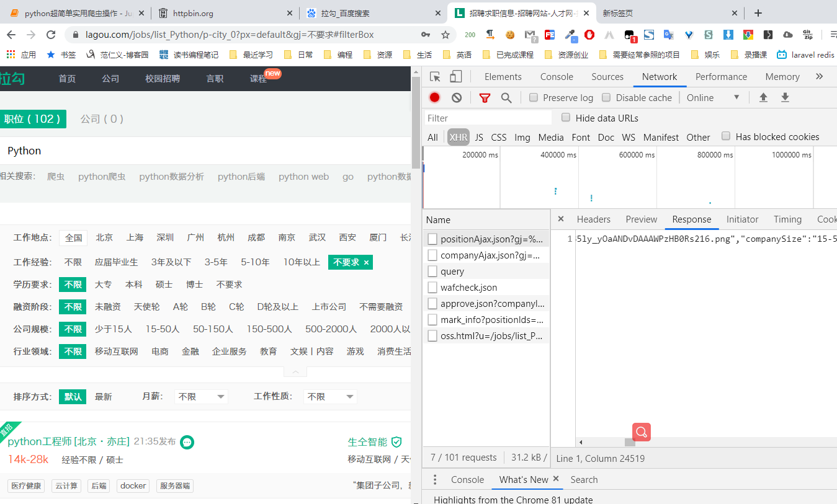Tick checkbox for companyAjax.json request
Screen dimensions: 837x504
click(x=432, y=255)
